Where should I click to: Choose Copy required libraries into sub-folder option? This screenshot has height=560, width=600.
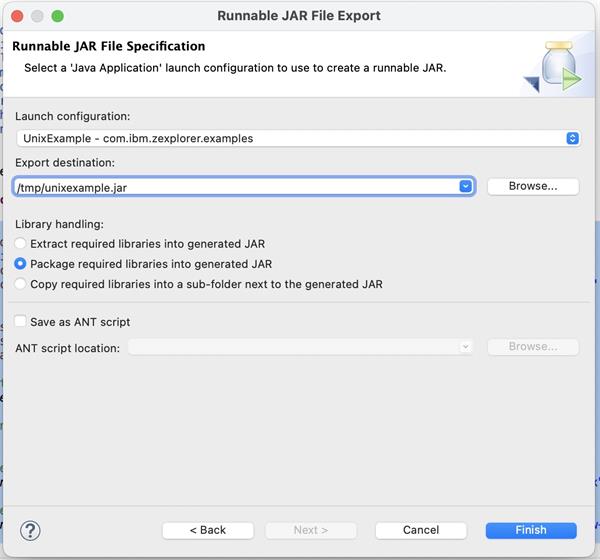click(21, 284)
